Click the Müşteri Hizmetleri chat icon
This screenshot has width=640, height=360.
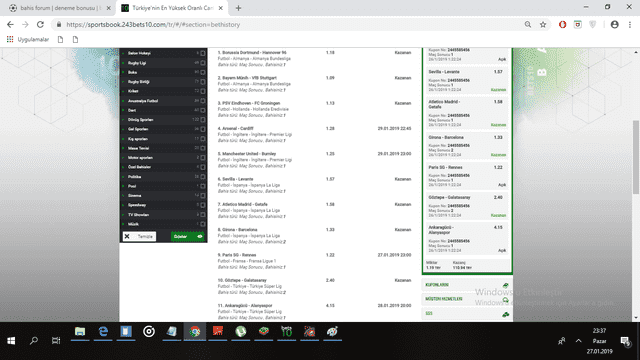point(505,300)
